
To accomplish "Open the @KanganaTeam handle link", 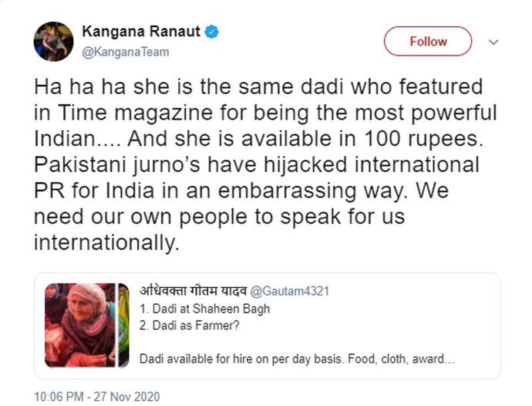I will [x=126, y=52].
